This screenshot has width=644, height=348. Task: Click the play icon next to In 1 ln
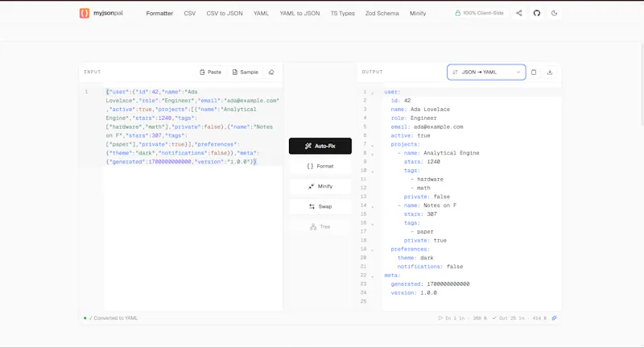tap(440, 318)
